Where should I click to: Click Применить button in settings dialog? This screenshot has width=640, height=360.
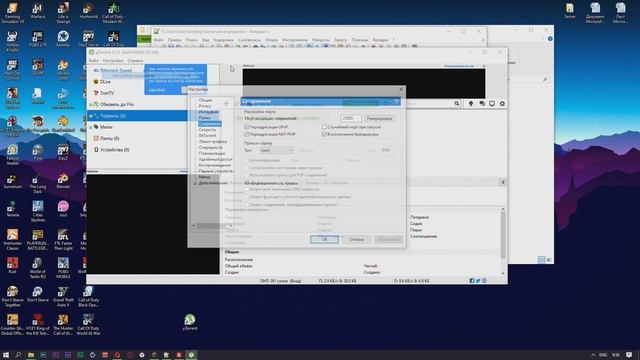(x=388, y=239)
